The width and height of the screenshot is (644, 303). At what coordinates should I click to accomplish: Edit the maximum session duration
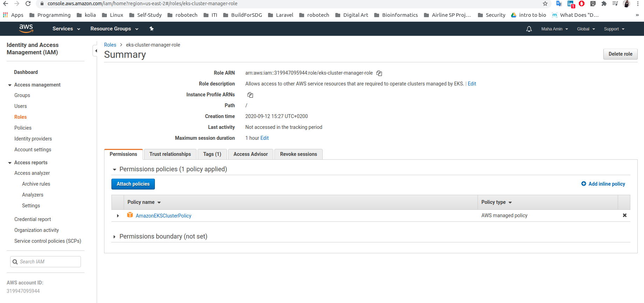265,138
